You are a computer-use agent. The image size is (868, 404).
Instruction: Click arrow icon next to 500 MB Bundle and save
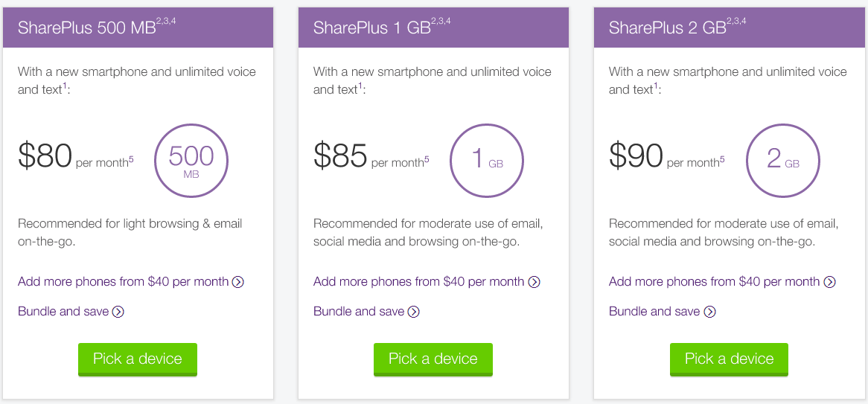tap(118, 312)
